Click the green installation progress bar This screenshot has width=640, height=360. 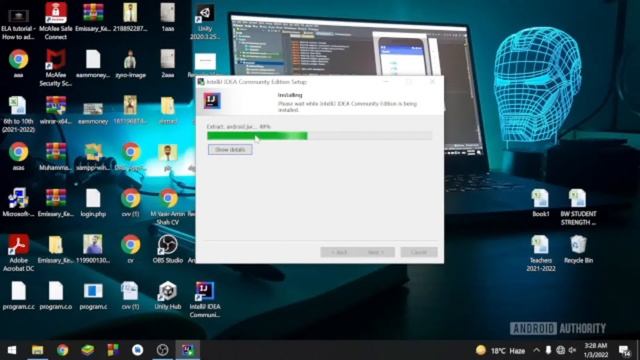pos(319,136)
